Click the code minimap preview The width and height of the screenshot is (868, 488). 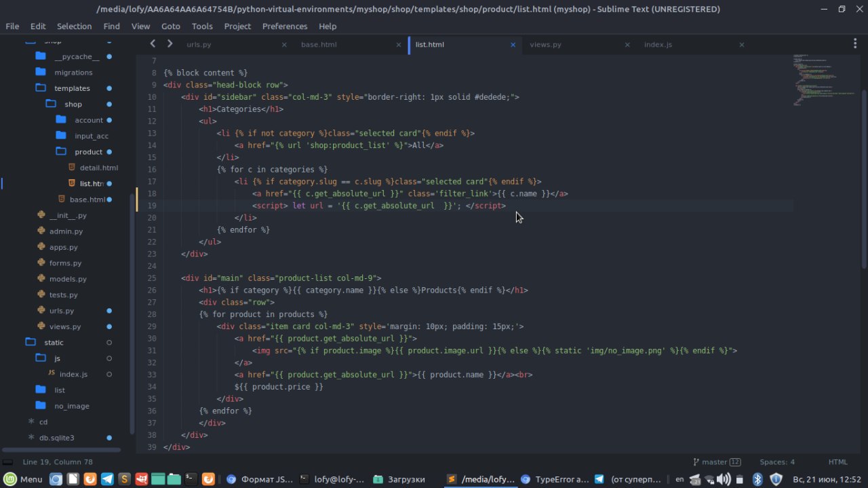pos(824,79)
